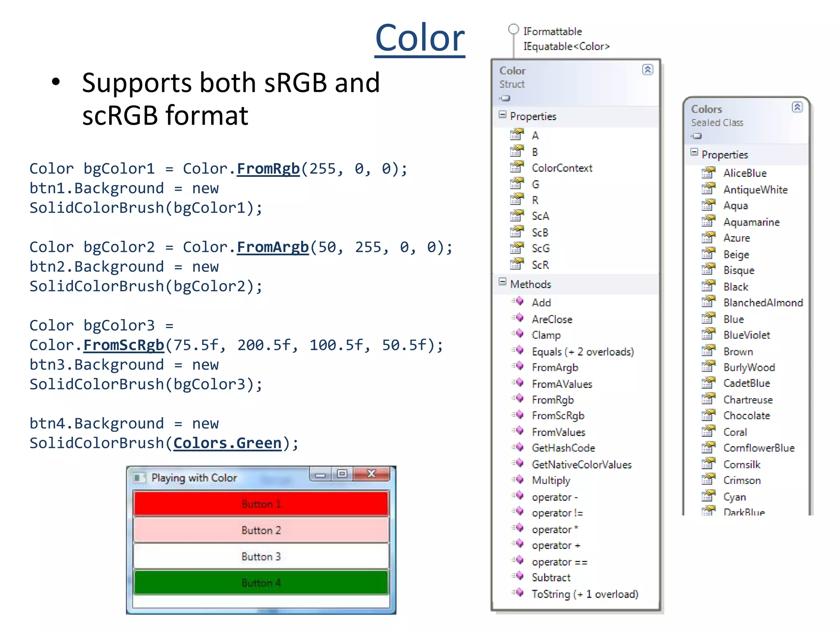Click the method icon next to FromArgb
840x630 pixels.
pyautogui.click(x=518, y=366)
